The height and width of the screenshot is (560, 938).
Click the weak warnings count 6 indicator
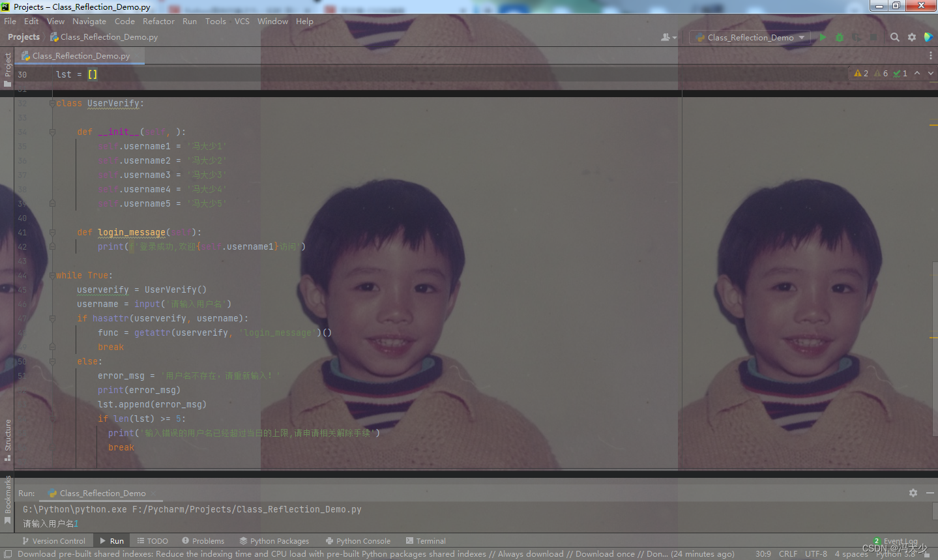tap(881, 73)
